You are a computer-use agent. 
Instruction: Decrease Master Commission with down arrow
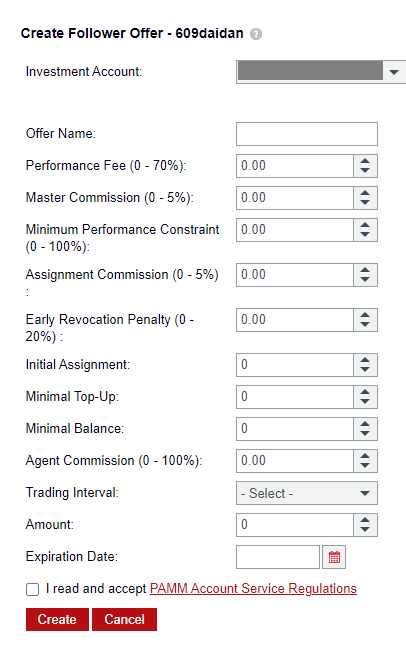pyautogui.click(x=365, y=203)
